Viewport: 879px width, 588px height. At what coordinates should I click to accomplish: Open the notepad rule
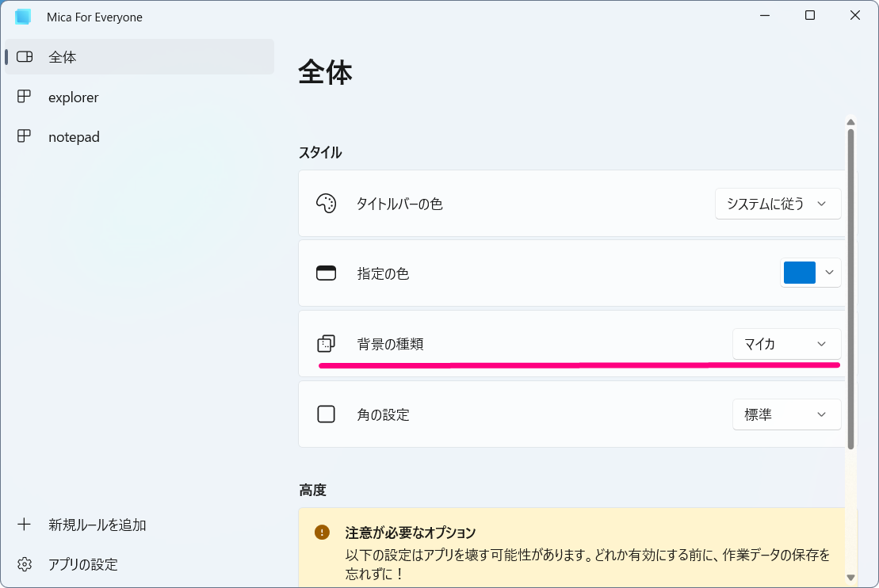pos(139,137)
